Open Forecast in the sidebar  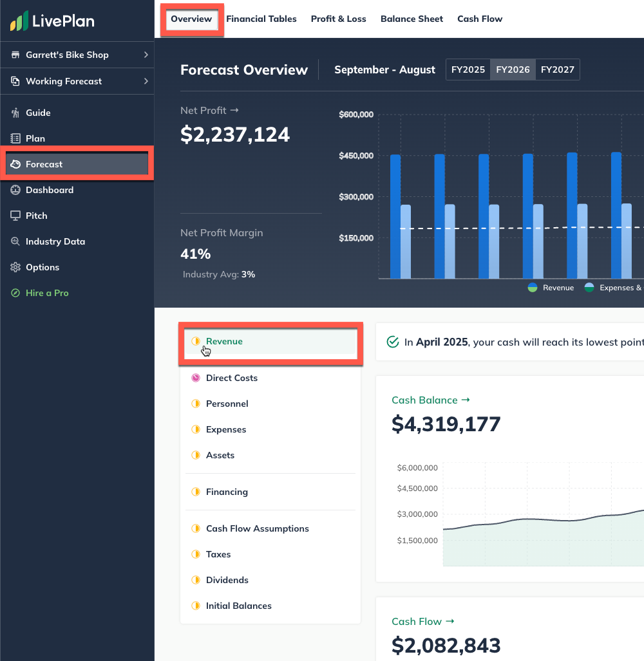[x=77, y=164]
